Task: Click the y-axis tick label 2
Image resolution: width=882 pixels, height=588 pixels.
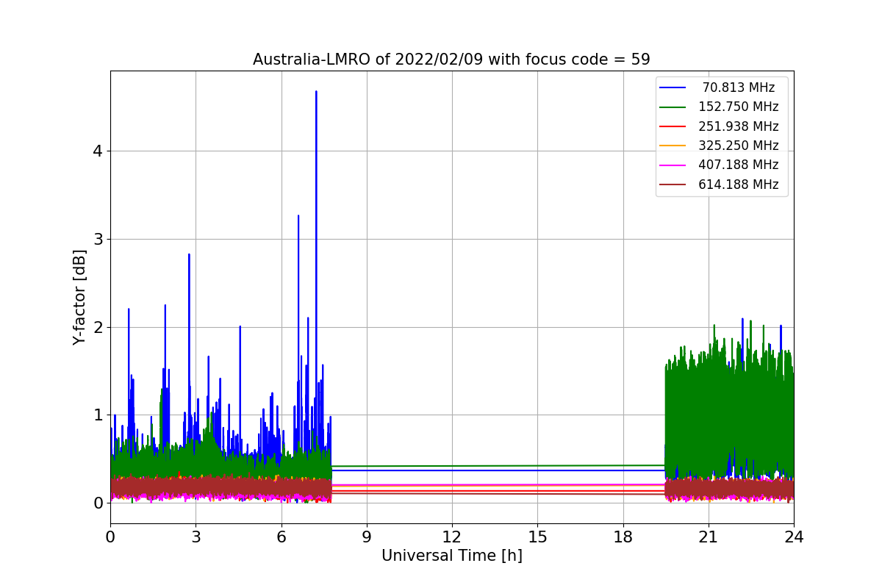Action: coord(98,327)
